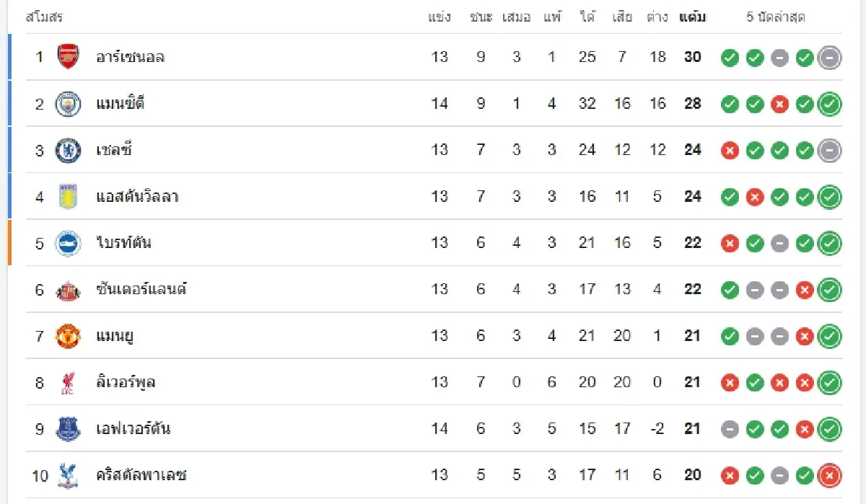Screen dimensions: 866x504
Task: Click the Chelsea club crest
Action: (x=68, y=150)
